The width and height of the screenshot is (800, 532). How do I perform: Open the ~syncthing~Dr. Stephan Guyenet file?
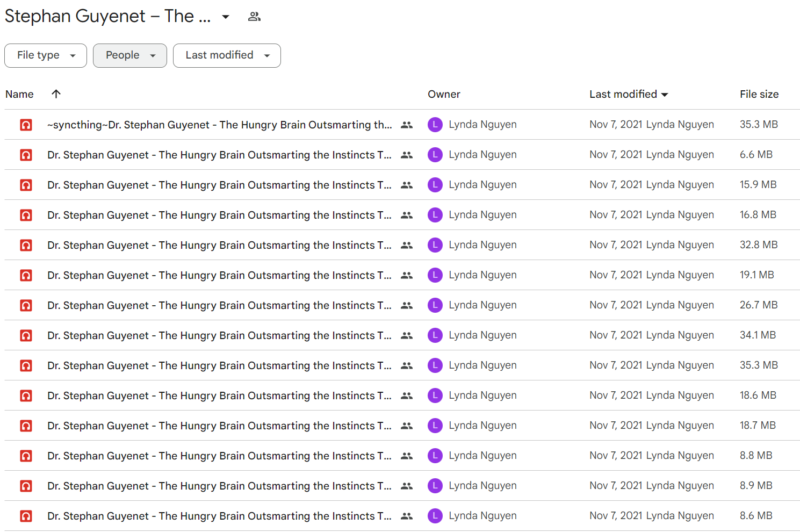[220, 125]
